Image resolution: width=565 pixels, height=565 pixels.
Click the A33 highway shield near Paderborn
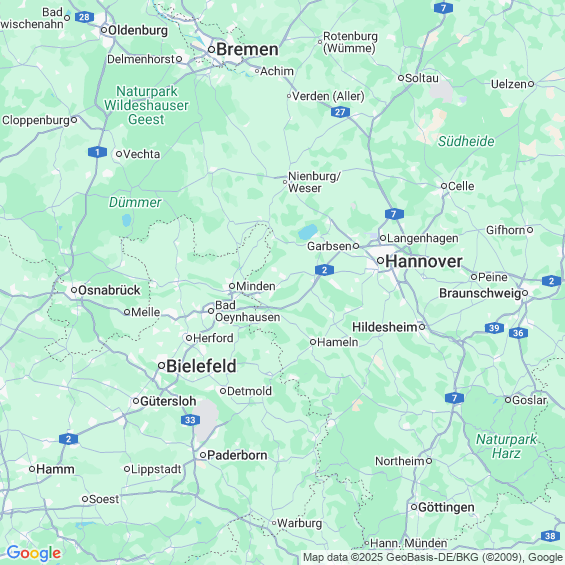tap(190, 420)
